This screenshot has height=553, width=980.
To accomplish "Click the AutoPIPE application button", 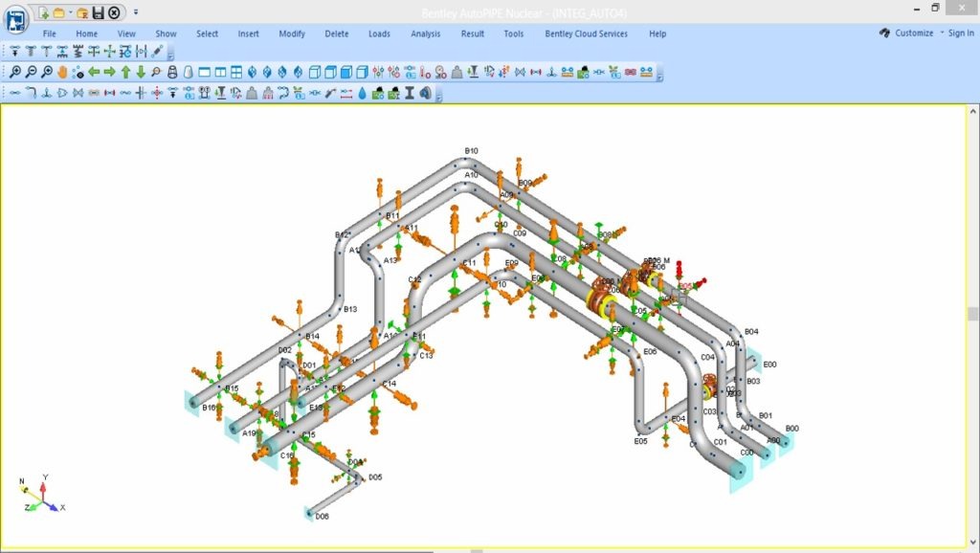I will click(x=16, y=19).
